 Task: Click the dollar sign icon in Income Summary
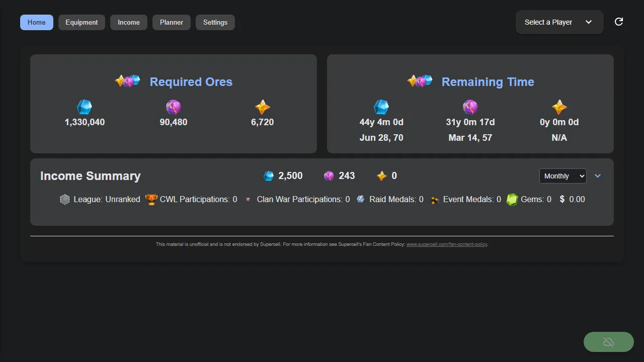click(x=561, y=199)
